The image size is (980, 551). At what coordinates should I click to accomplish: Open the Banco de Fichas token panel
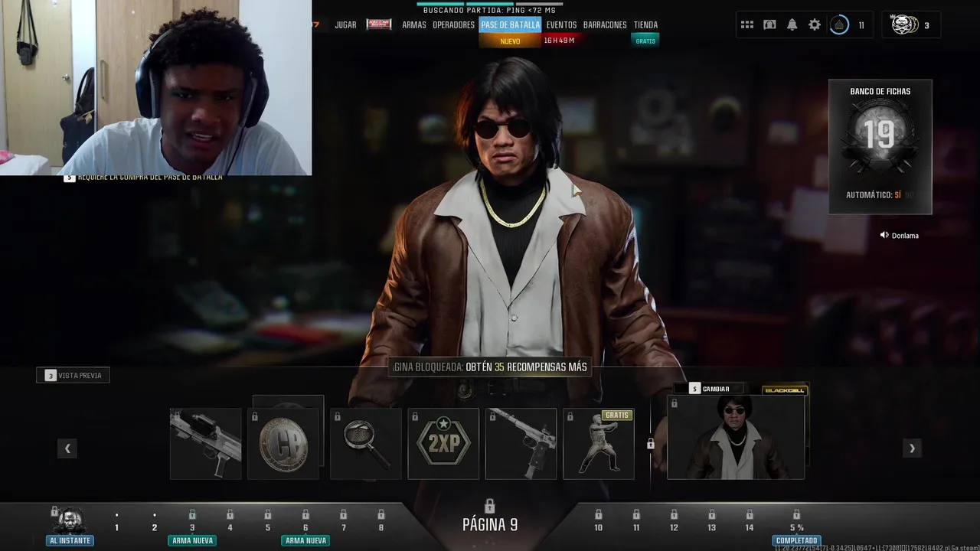coord(880,147)
